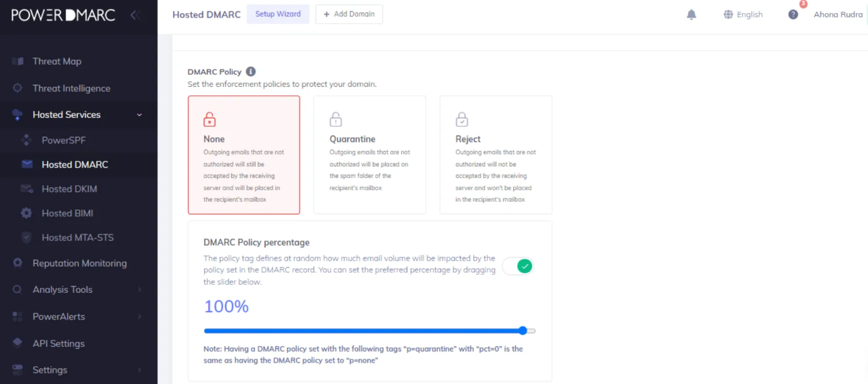Click the Threat Intelligence sidebar icon
The height and width of the screenshot is (384, 868).
coord(17,88)
